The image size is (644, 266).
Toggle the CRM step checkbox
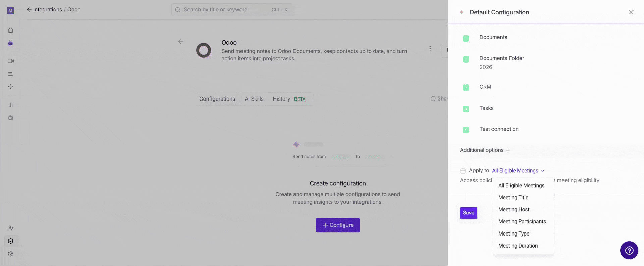pyautogui.click(x=466, y=88)
